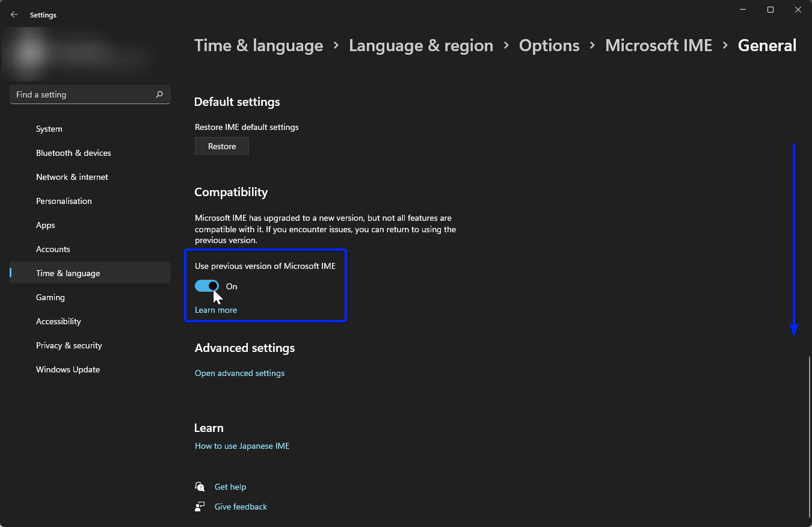
Task: Maximize the Settings window
Action: [x=770, y=10]
